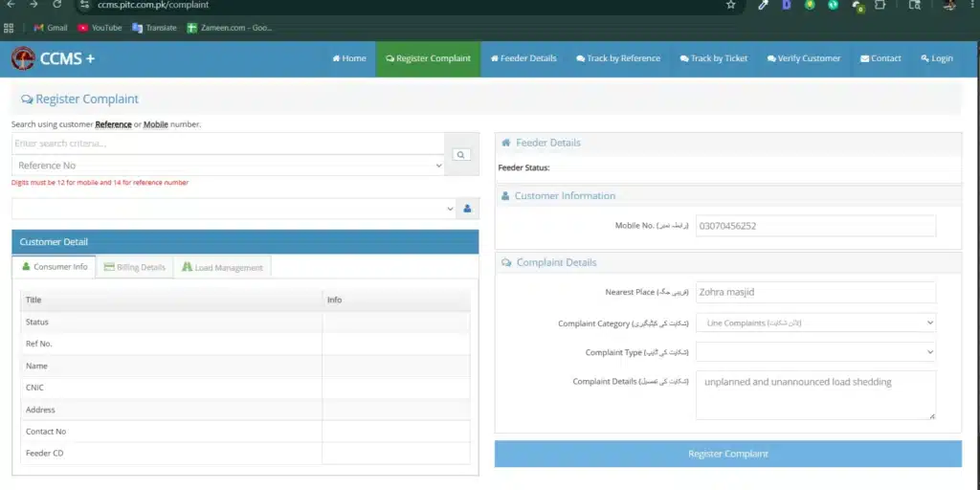Click the Ref No. row title cell
Screen dimensions: 980x490
[x=171, y=344]
